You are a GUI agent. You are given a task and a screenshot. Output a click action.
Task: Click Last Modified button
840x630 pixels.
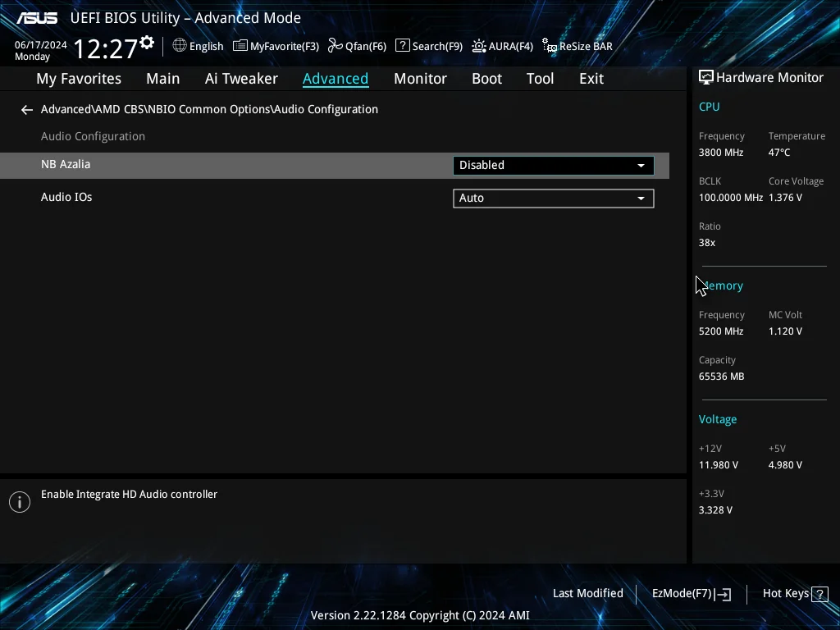tap(587, 594)
